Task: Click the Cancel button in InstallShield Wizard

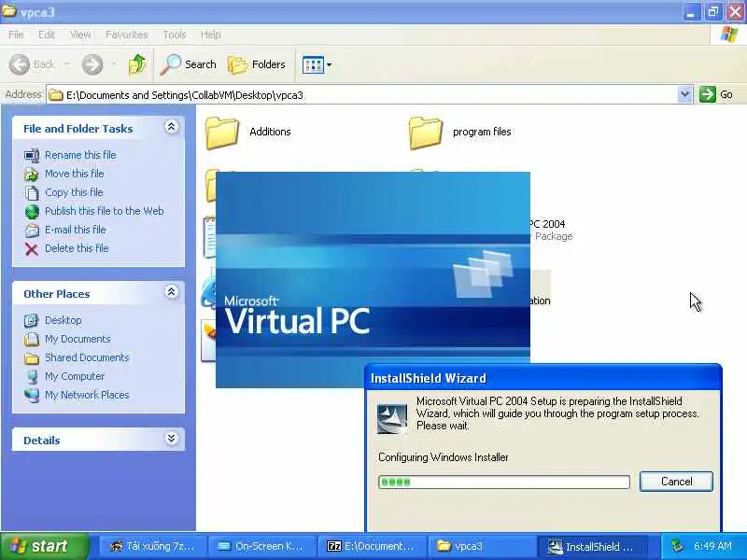Action: click(x=676, y=482)
